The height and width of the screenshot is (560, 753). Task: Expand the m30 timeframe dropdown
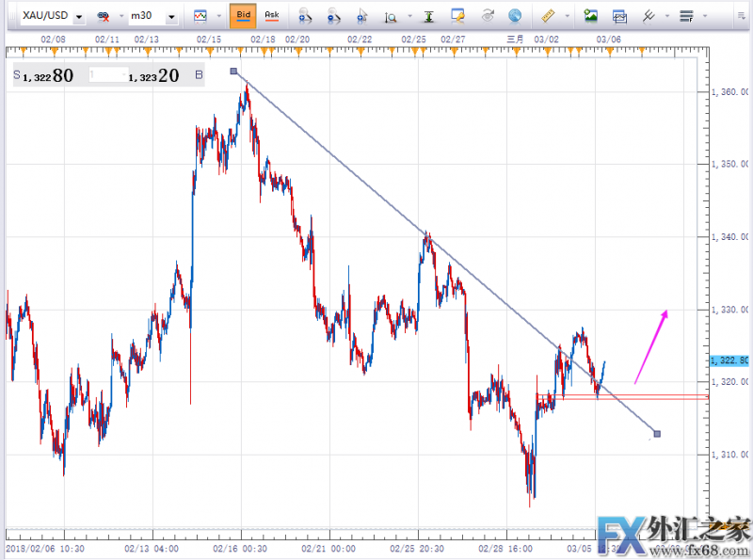[x=171, y=16]
